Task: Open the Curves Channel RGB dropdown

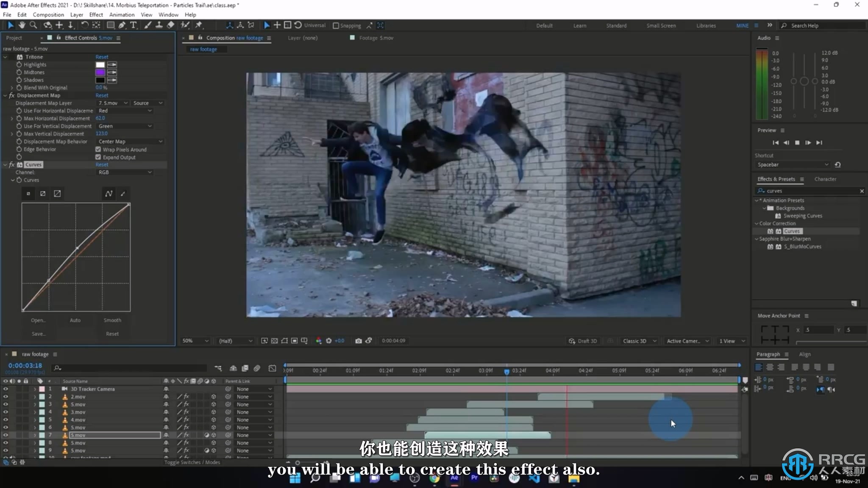Action: (x=125, y=172)
